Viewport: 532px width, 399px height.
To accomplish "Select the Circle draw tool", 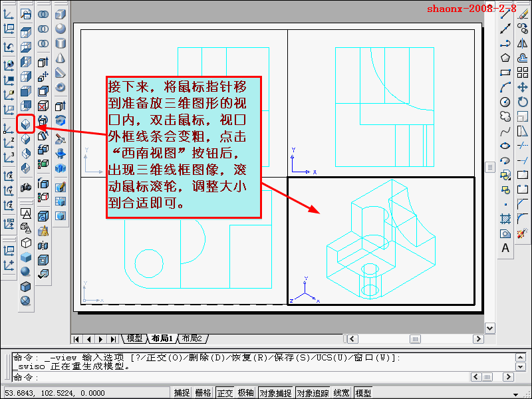I will 505,102.
